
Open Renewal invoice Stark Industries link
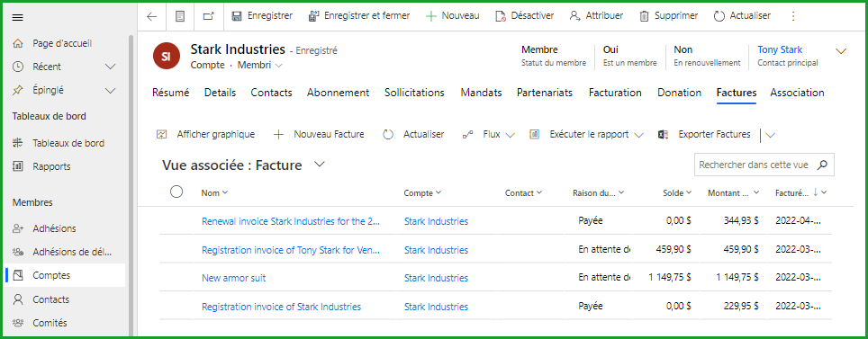tap(291, 221)
